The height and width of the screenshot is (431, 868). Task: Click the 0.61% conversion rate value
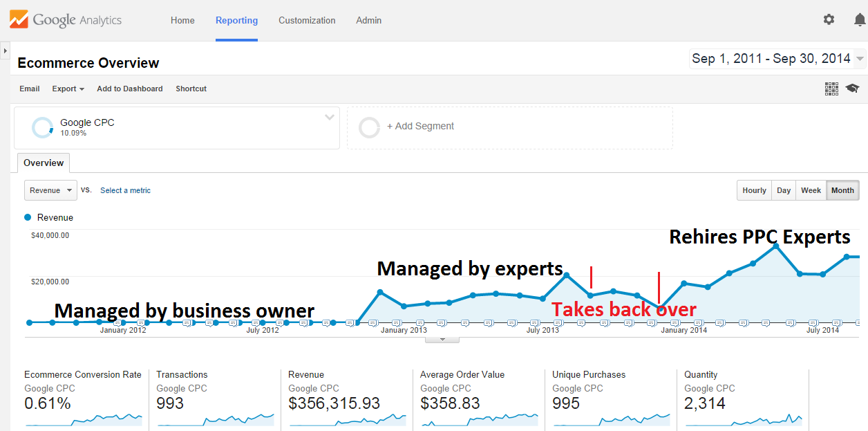click(x=48, y=403)
